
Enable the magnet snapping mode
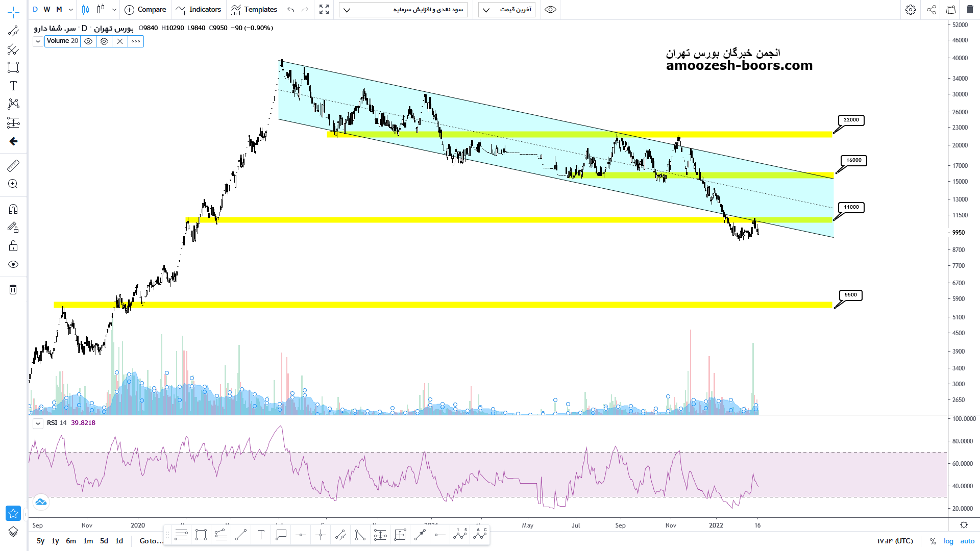(x=13, y=209)
